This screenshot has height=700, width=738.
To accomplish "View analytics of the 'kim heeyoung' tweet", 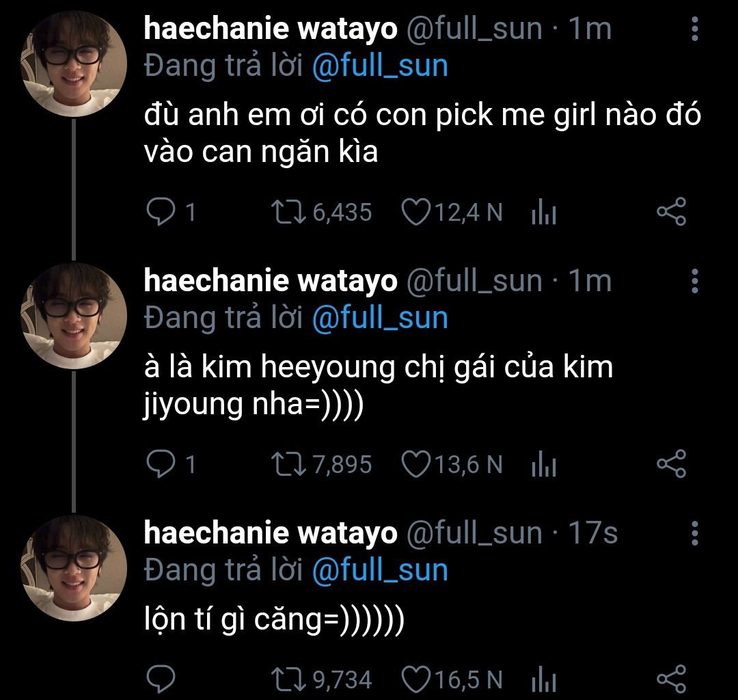I will click(x=544, y=466).
